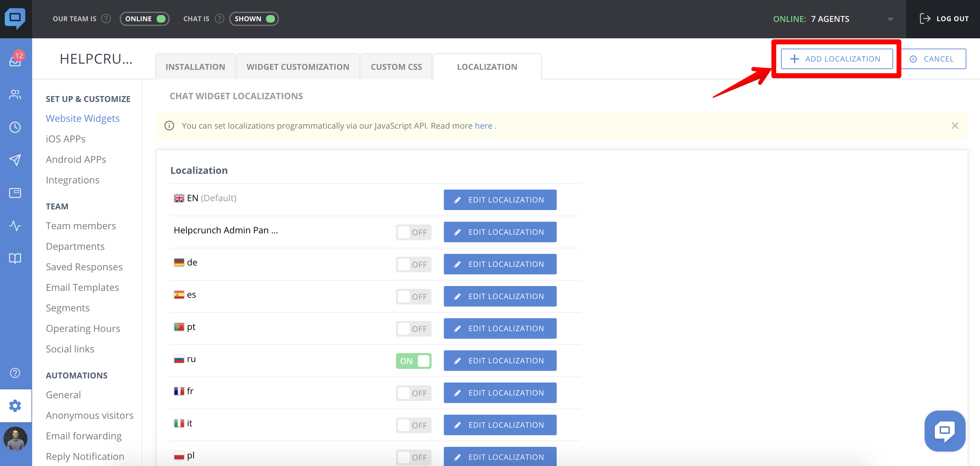The image size is (980, 466).
Task: Switch to the Installation tab
Action: (x=195, y=67)
